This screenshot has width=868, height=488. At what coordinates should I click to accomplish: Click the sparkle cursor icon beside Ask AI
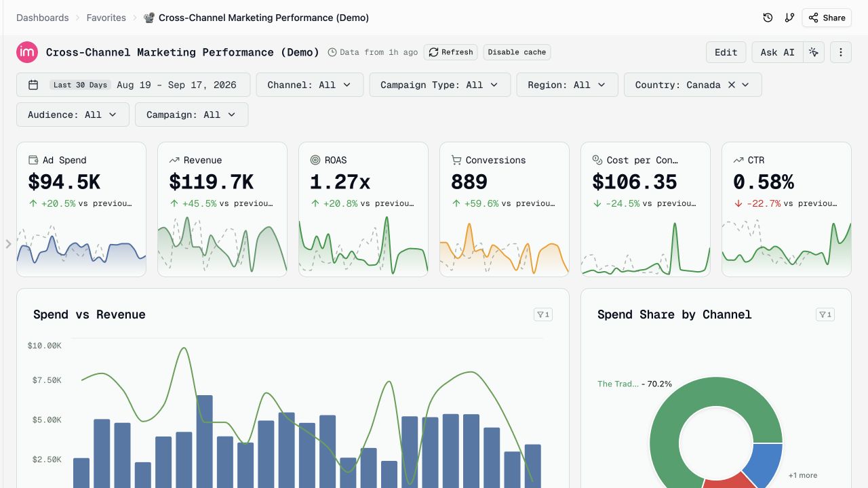point(814,52)
